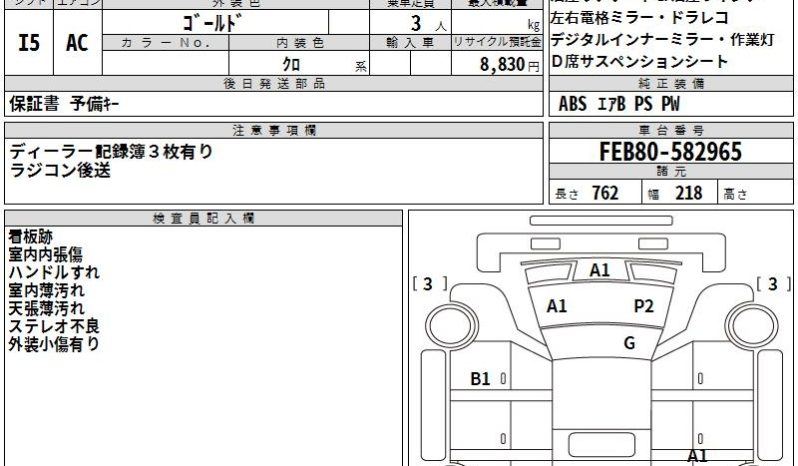Select the inspector note "天張薄汚れ"
The image size is (798, 466).
(46, 308)
